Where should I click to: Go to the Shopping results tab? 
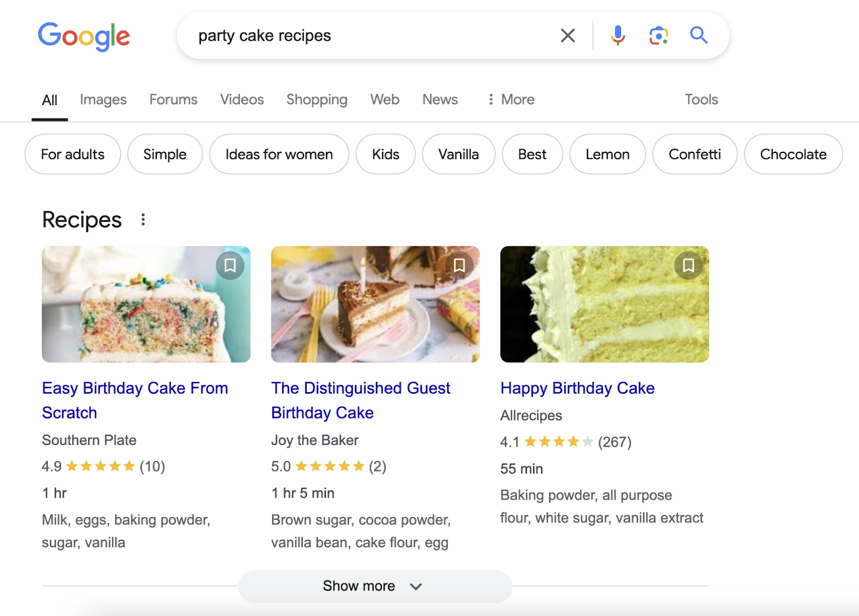click(x=317, y=99)
